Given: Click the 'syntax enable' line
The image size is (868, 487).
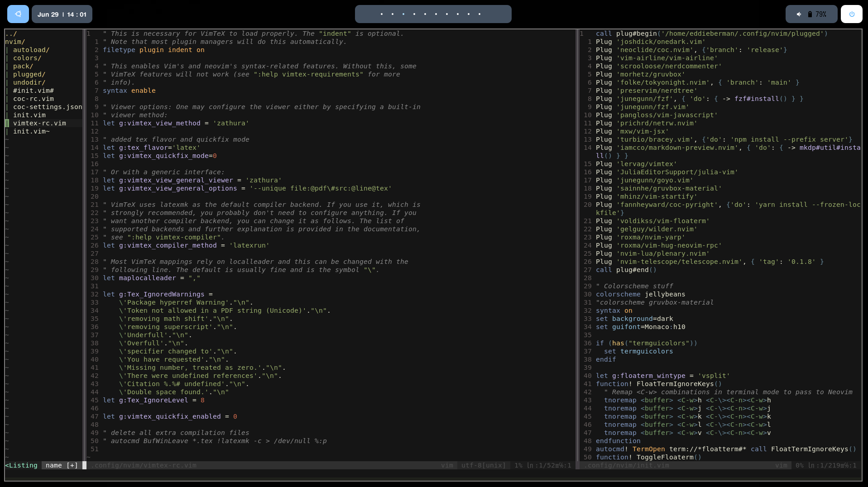Looking at the screenshot, I should point(129,91).
